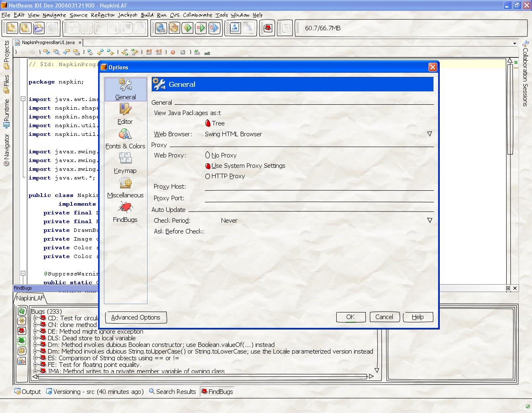
Task: Click the Advanced Options button
Action: coord(136,317)
